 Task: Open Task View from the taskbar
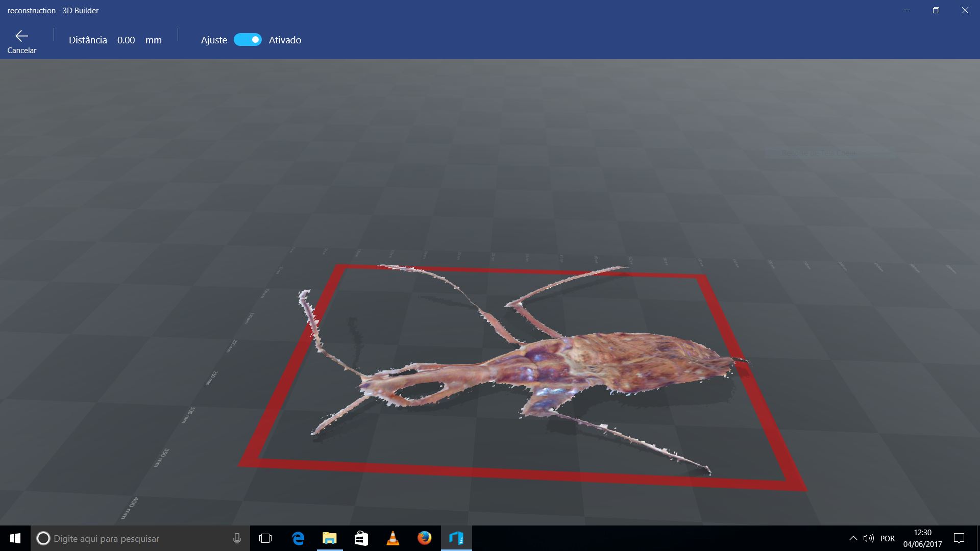pyautogui.click(x=265, y=538)
